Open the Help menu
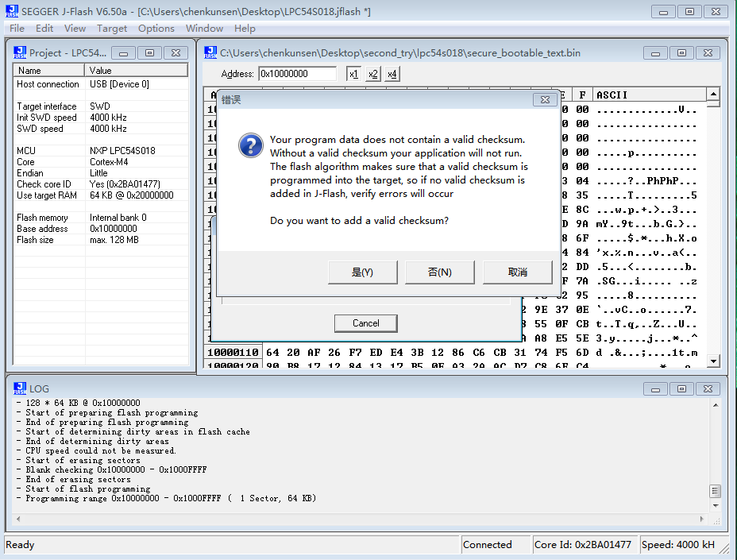This screenshot has width=737, height=560. (245, 29)
